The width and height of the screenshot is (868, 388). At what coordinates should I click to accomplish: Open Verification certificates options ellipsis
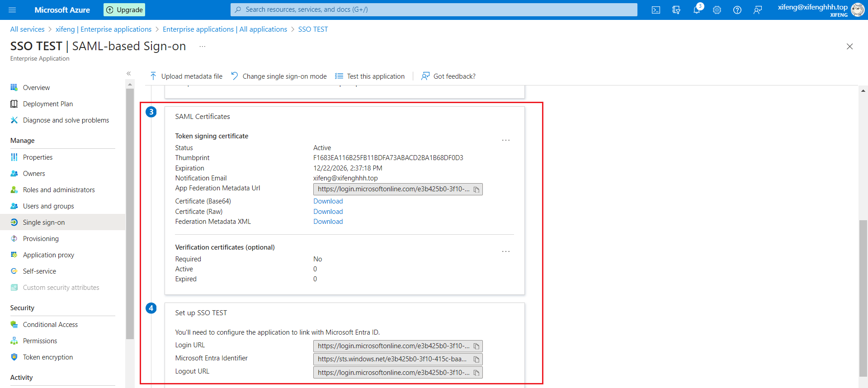(506, 251)
